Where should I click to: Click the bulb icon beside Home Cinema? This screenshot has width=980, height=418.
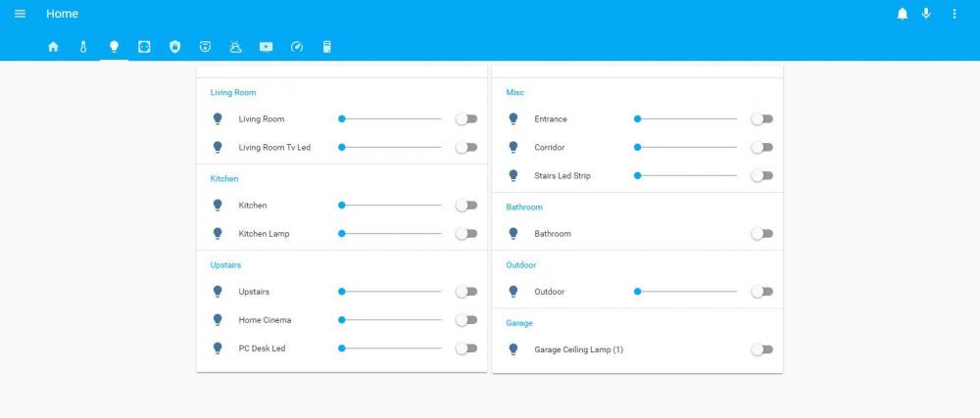tap(219, 320)
